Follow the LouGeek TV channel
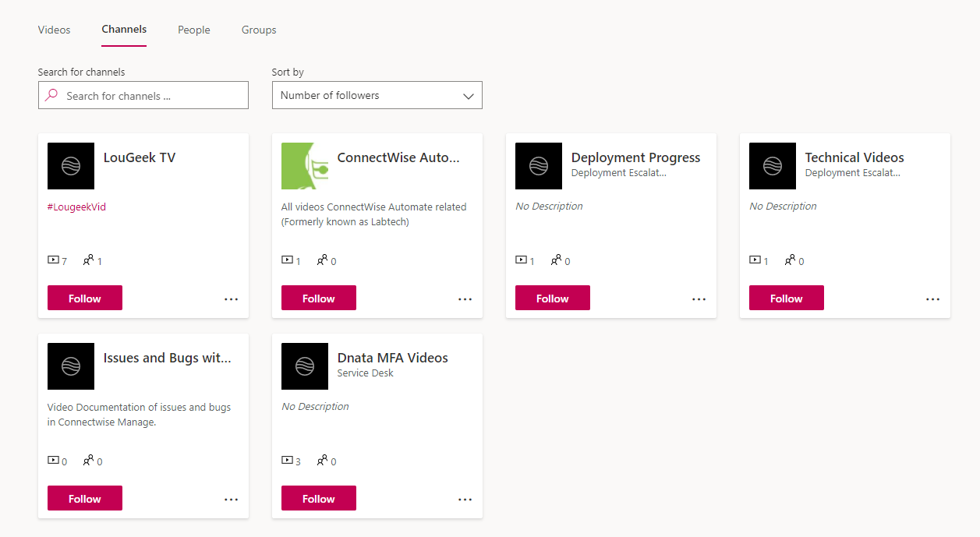Image resolution: width=980 pixels, height=537 pixels. (85, 298)
